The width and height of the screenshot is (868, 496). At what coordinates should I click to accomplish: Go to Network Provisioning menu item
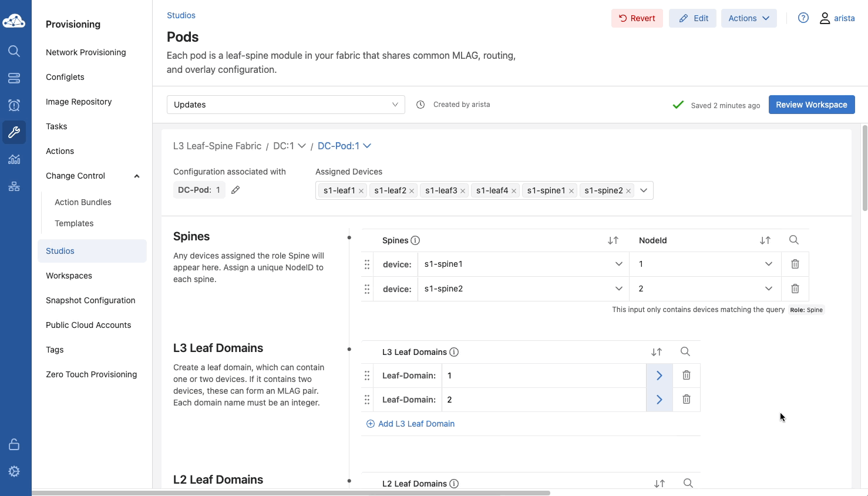(86, 52)
